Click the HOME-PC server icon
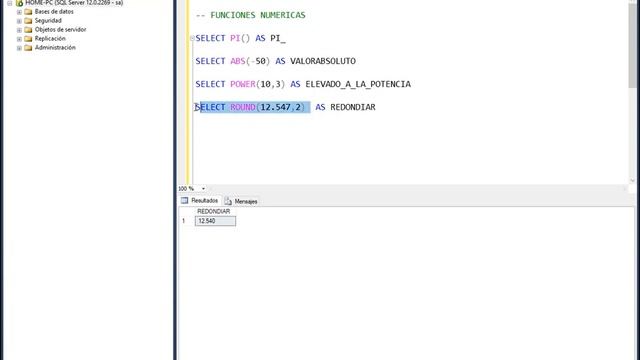Viewport: 640px width, 360px height. coord(19,3)
